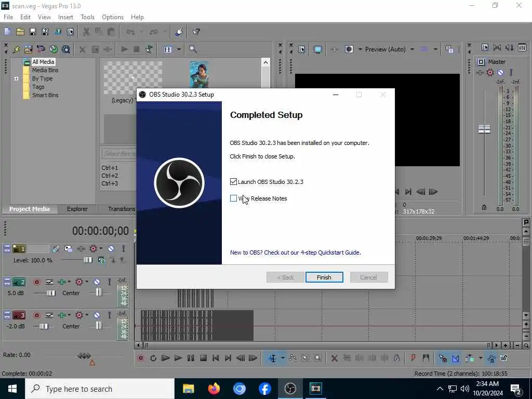The width and height of the screenshot is (532, 399).
Task: Open the 4-step Quickstart Guide link
Action: 295,252
